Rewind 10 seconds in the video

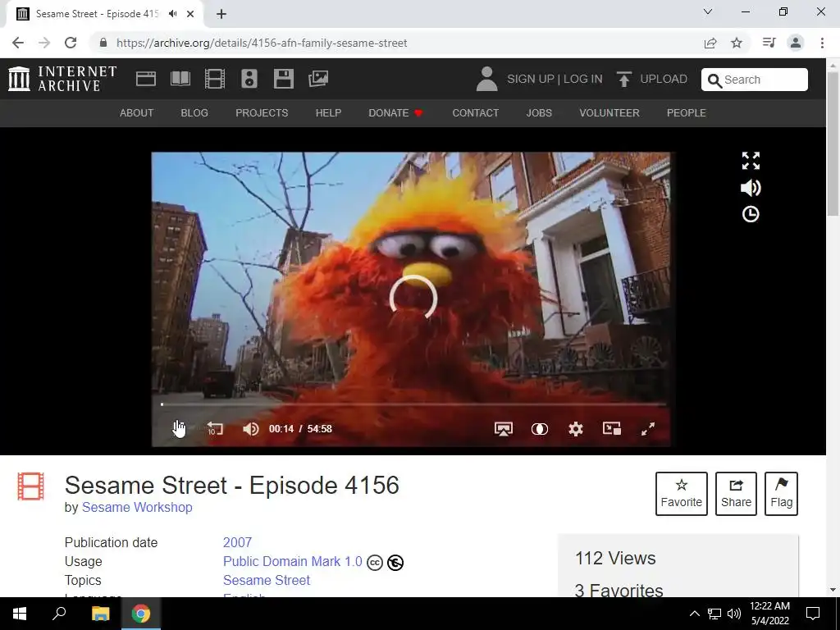click(215, 428)
